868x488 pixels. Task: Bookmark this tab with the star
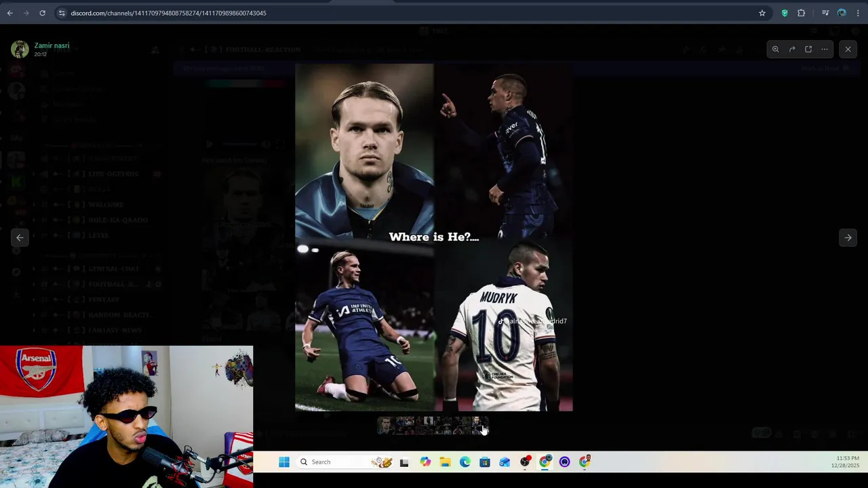coord(762,13)
